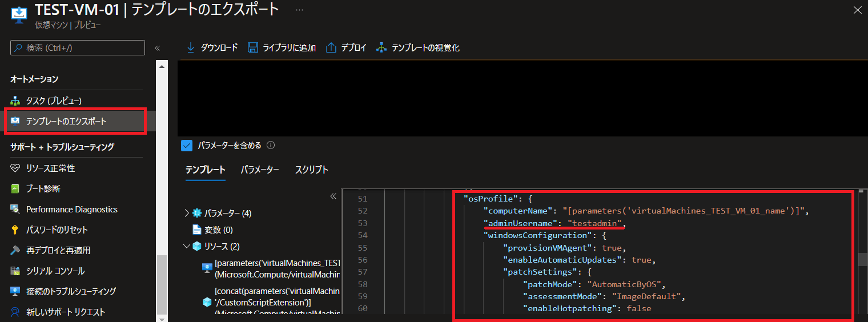Click the ダウンロード button
Image resolution: width=868 pixels, height=322 pixels.
[x=212, y=48]
